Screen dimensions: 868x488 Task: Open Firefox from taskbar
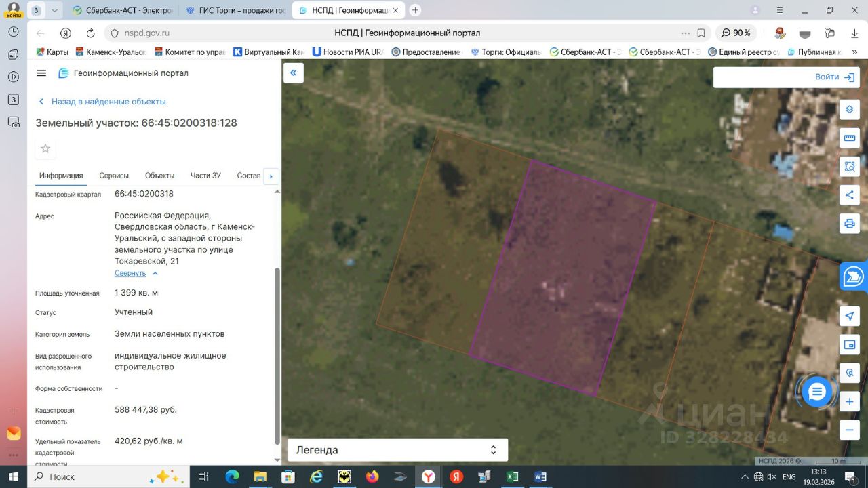(x=372, y=476)
